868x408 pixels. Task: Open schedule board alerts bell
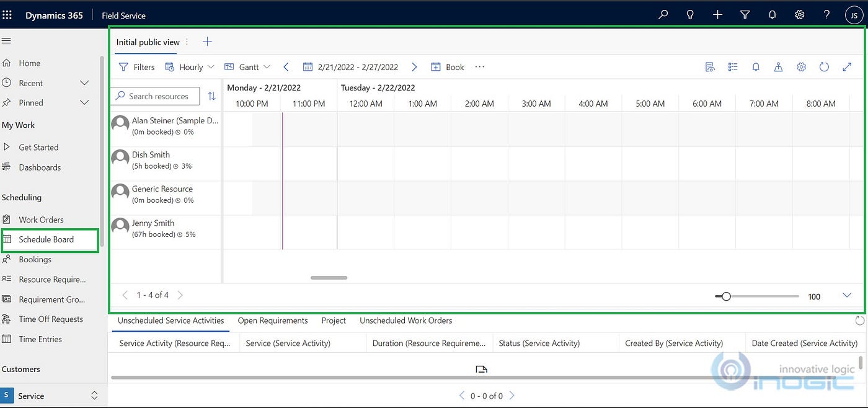(756, 67)
